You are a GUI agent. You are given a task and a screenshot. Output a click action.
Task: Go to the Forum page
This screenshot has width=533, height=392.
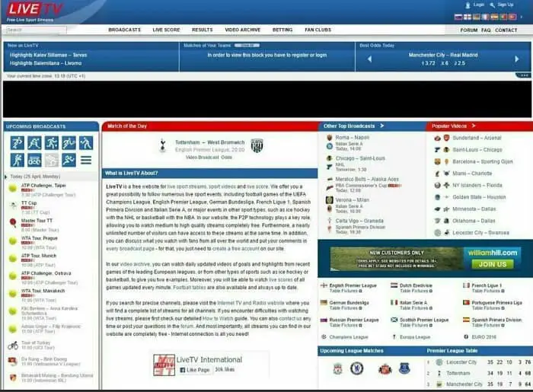469,30
